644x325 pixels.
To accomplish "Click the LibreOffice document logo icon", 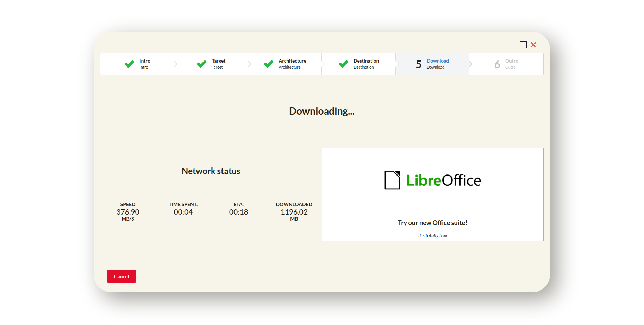I will point(392,180).
